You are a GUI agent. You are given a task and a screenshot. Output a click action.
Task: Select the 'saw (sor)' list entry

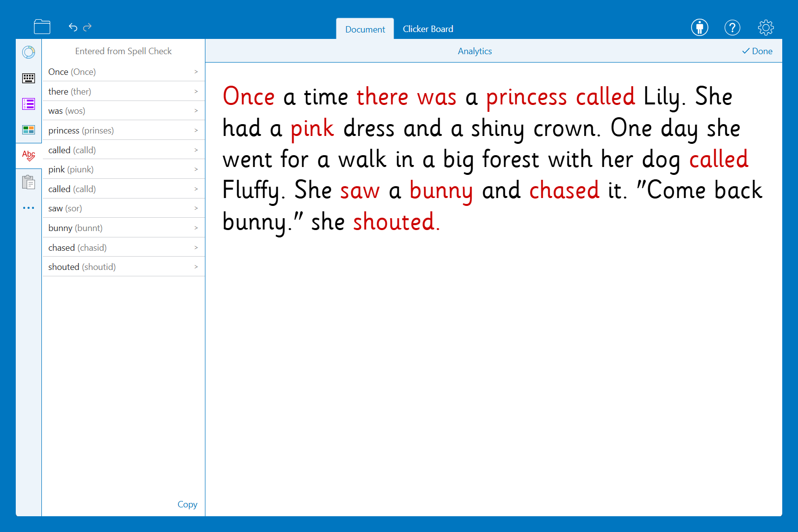coord(124,208)
